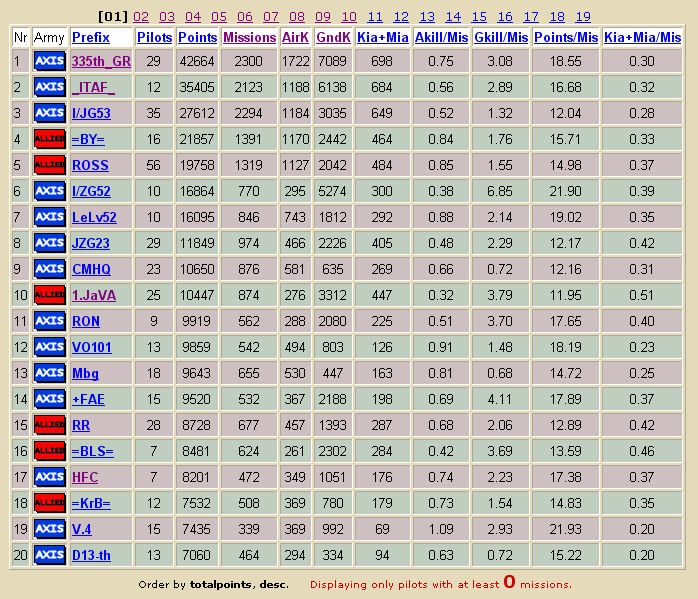This screenshot has height=599, width=698.
Task: Click the AXIS badge for 335th_GR
Action: tap(50, 61)
